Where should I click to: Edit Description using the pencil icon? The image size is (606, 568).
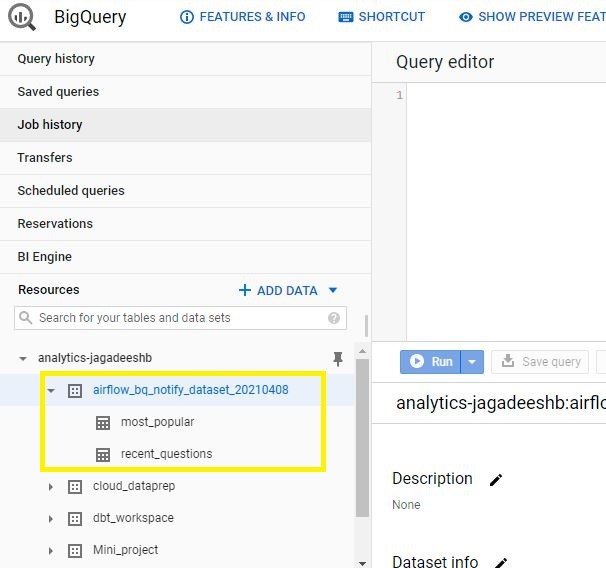[x=496, y=480]
